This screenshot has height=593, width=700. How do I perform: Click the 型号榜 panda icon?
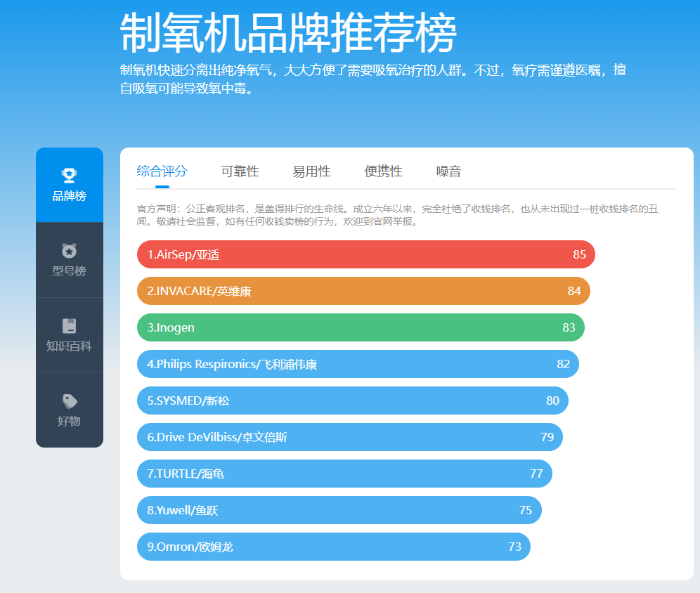(69, 249)
